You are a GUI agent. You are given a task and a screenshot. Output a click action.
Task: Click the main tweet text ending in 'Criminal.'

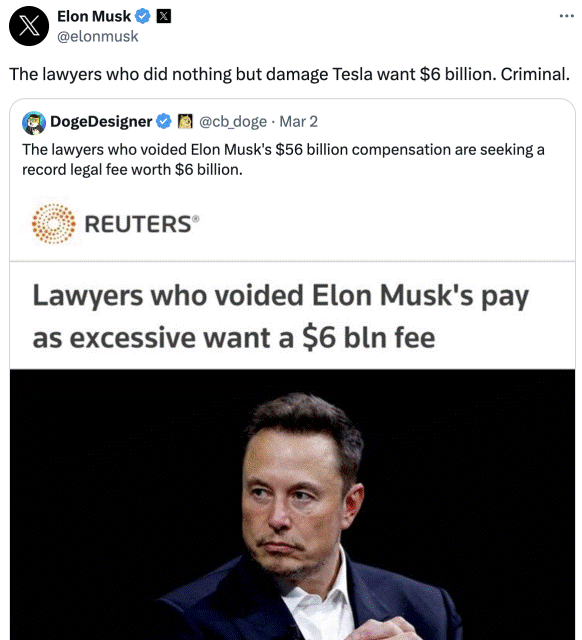(x=289, y=74)
